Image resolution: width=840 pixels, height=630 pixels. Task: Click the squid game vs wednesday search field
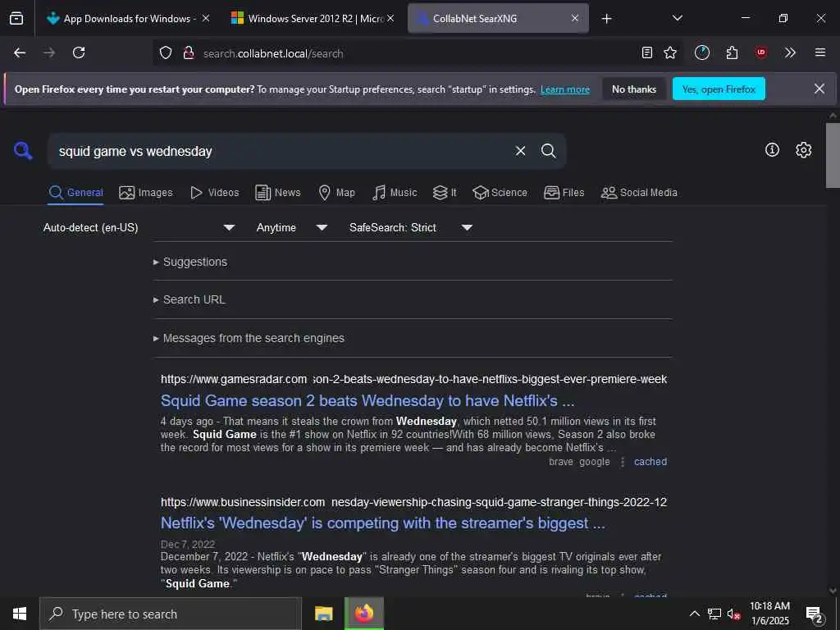(281, 151)
